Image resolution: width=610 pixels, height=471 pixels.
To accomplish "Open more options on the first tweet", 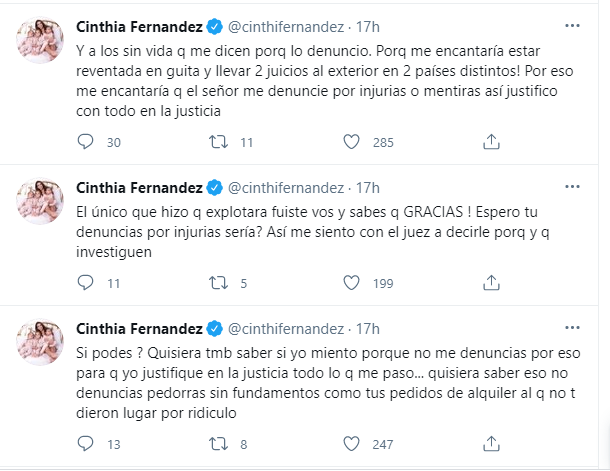I will 570,25.
